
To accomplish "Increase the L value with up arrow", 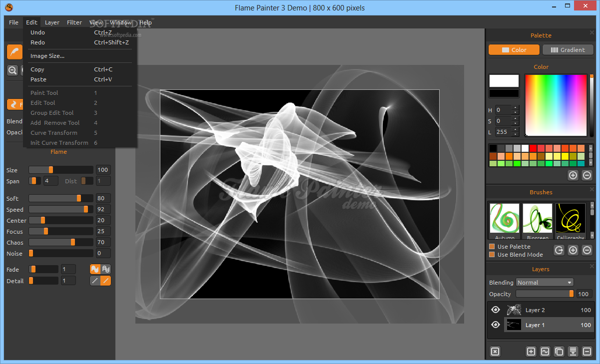I will tap(516, 129).
